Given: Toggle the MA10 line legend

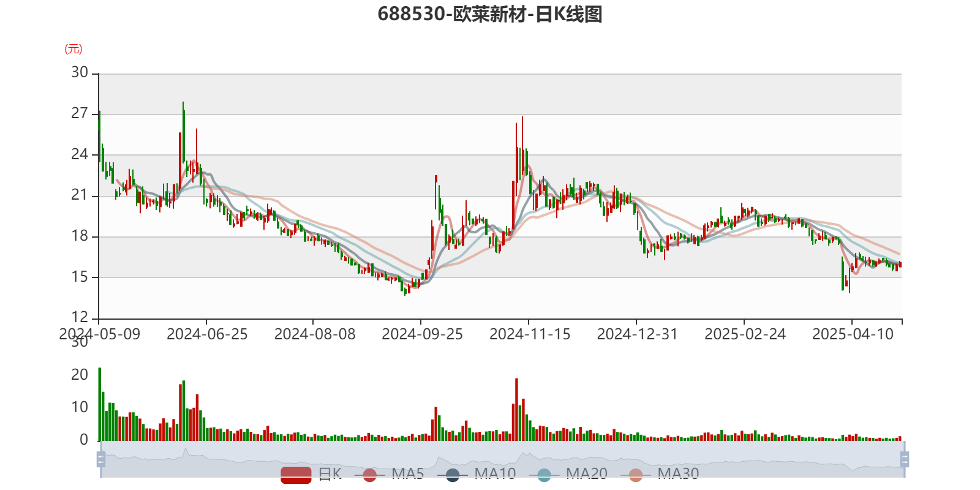Looking at the screenshot, I should point(477,474).
